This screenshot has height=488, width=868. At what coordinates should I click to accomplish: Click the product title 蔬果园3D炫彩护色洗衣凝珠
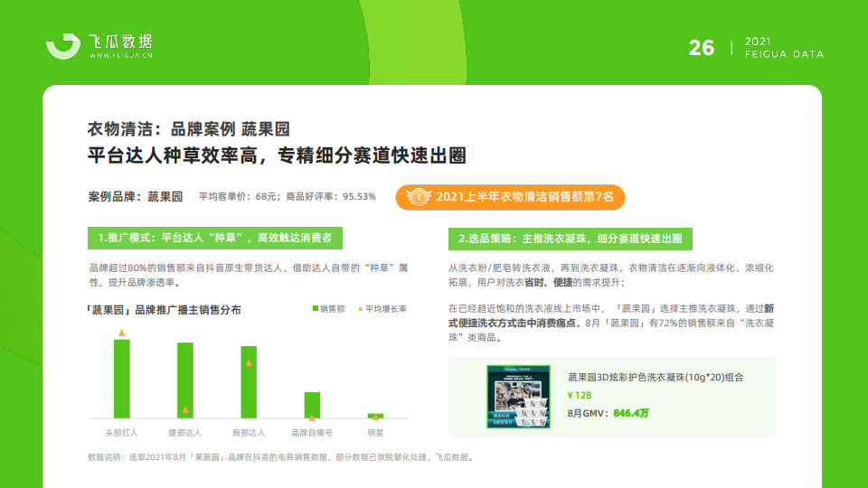tap(656, 377)
